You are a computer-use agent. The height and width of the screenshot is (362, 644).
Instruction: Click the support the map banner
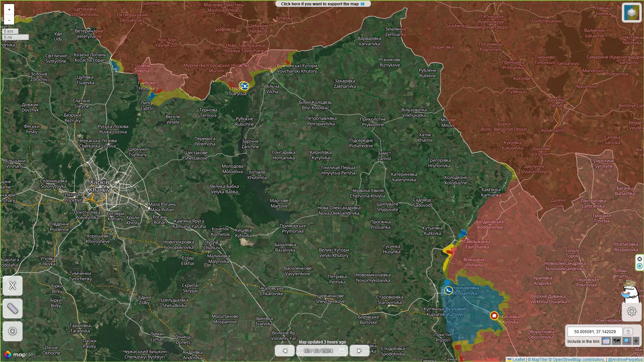pos(323,4)
